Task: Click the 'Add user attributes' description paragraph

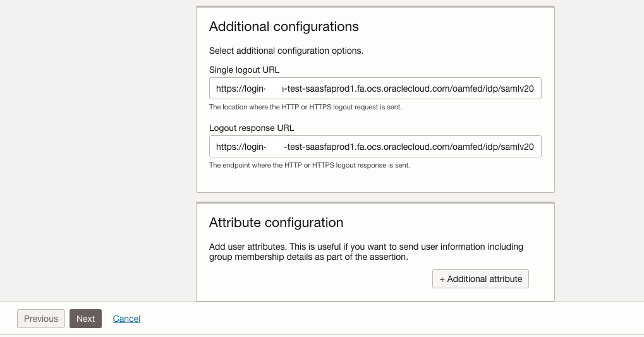Action: (x=366, y=252)
